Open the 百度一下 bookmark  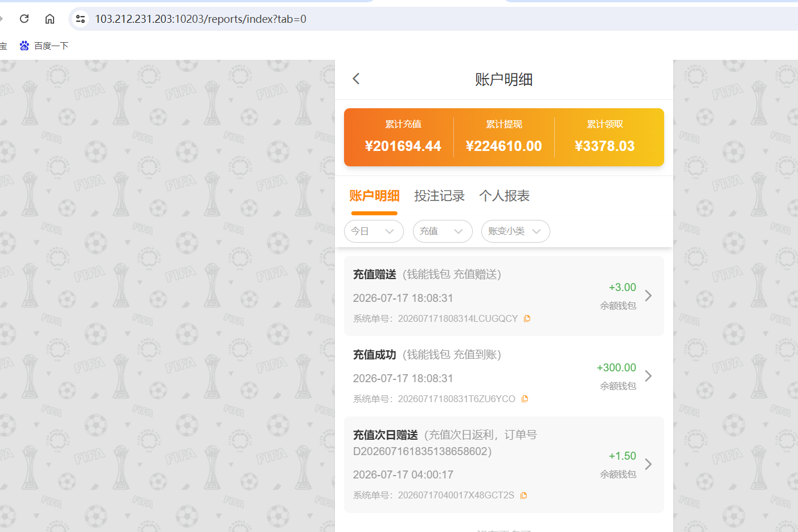coord(44,46)
